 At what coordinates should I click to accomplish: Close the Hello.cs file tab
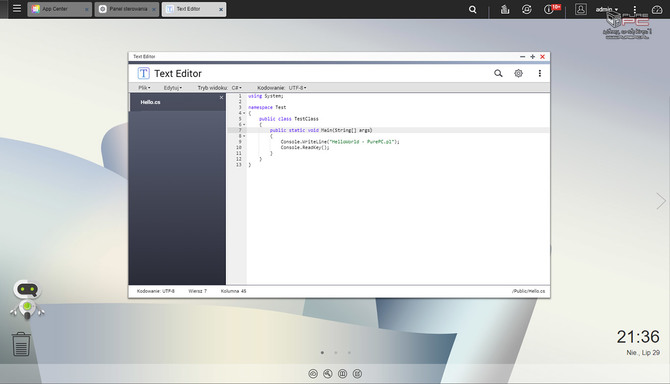(221, 98)
